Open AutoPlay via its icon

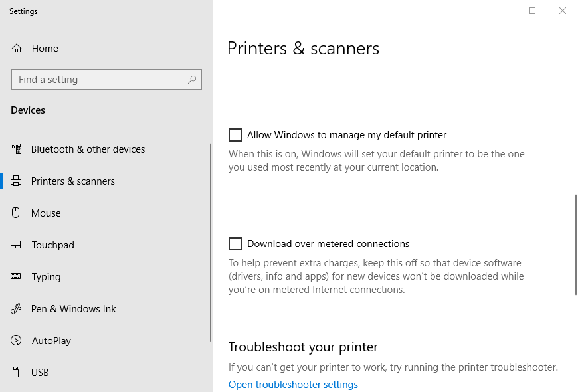tap(16, 340)
